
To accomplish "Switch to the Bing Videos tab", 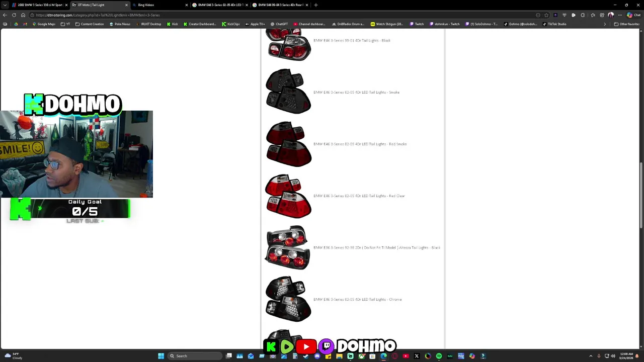I will [x=158, y=5].
